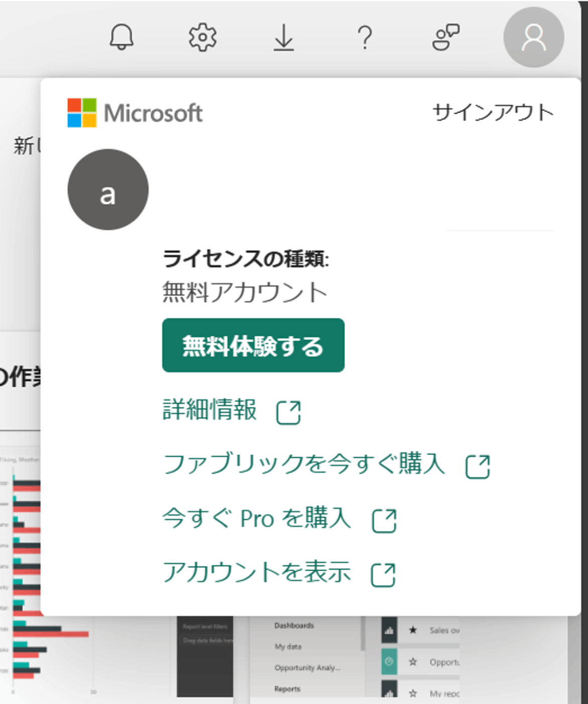Click サインアウト to sign out

coord(493,112)
